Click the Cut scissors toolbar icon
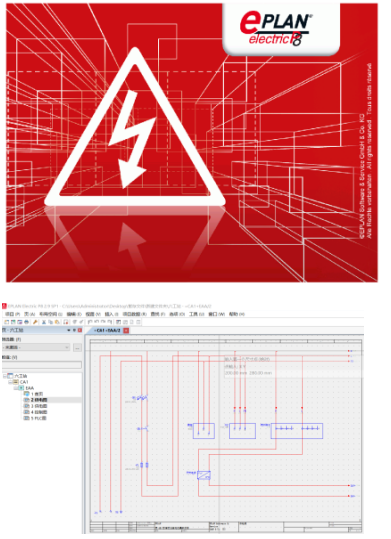391x539 pixels. coord(44,322)
